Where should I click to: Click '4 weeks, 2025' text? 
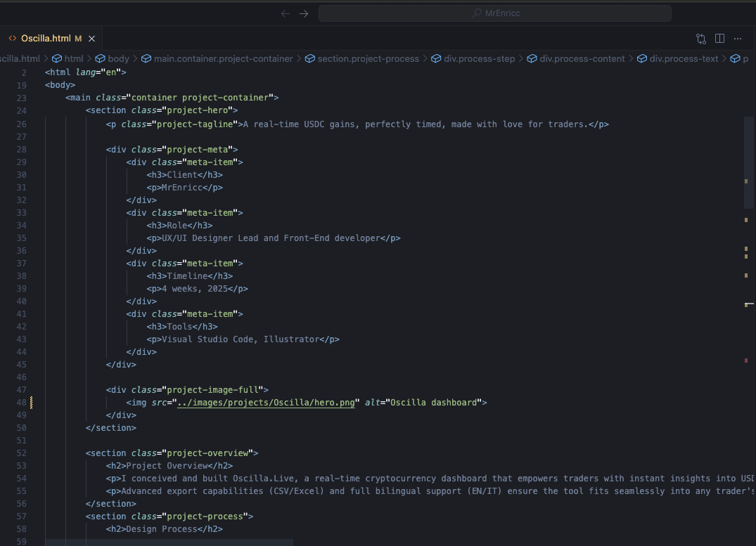pos(195,289)
